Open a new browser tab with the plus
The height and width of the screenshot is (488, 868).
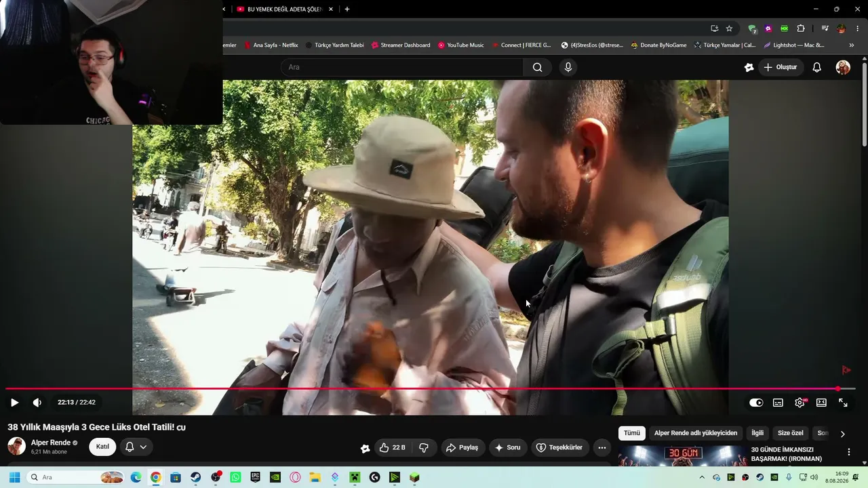pos(347,9)
